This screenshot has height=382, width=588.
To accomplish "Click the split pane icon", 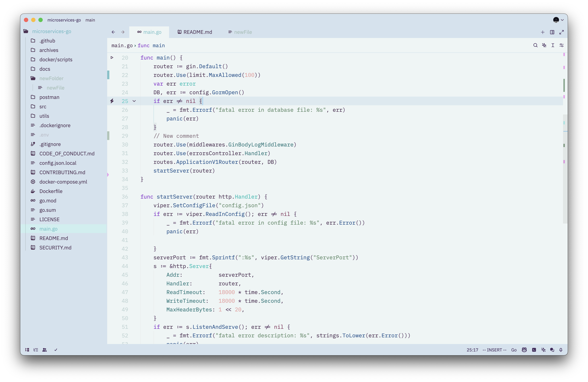I will click(x=552, y=32).
